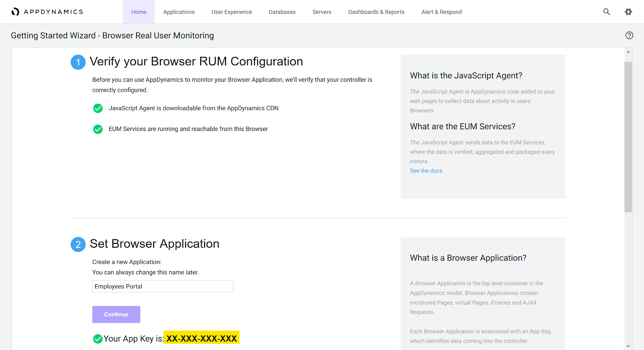Click JavaScript Agent is downloadable text
The height and width of the screenshot is (350, 644).
tap(194, 108)
